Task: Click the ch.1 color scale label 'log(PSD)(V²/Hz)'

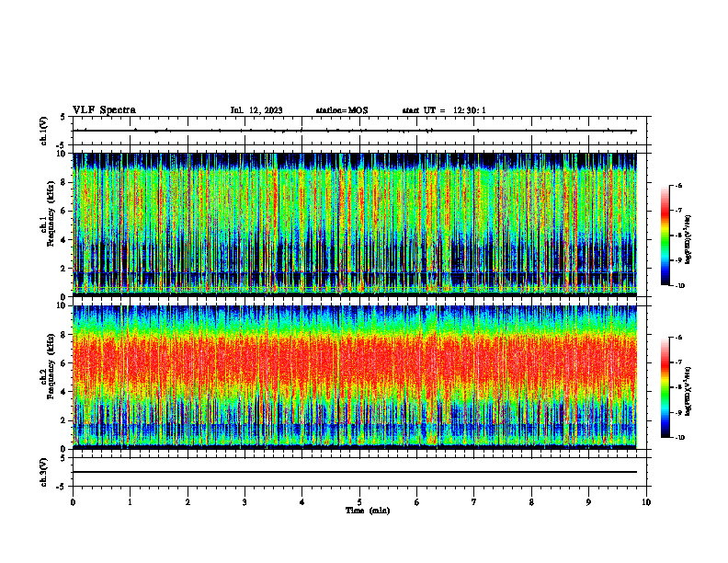Action: click(688, 240)
